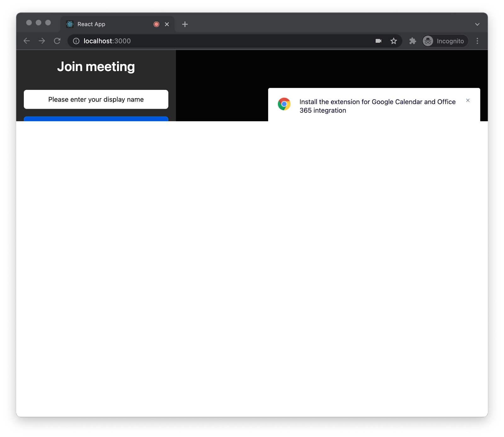Click the Join meeting heading

pyautogui.click(x=96, y=66)
